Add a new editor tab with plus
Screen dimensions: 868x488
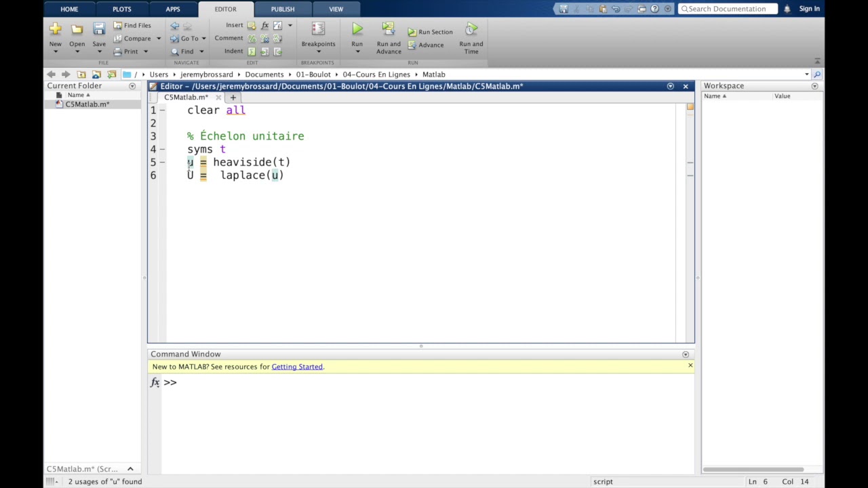point(233,98)
